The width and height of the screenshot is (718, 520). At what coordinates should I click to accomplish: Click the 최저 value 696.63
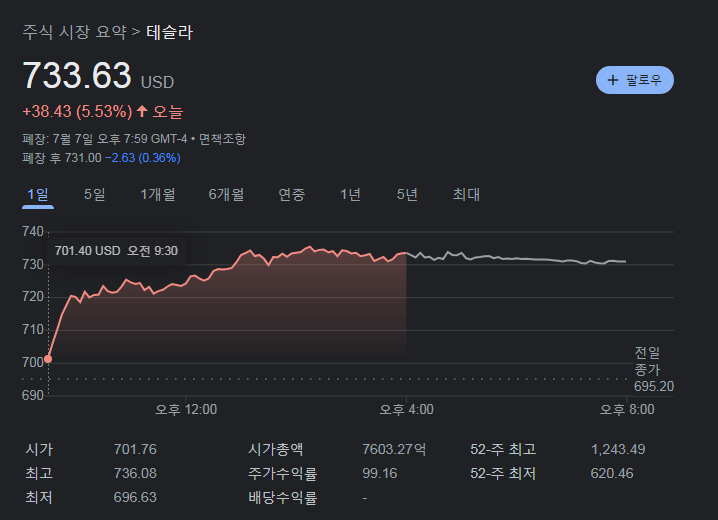[x=135, y=497]
